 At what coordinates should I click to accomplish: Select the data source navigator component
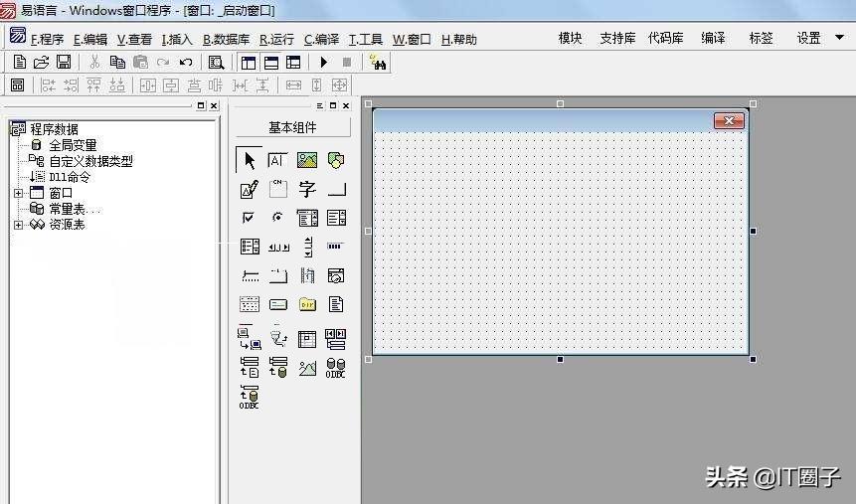336,339
